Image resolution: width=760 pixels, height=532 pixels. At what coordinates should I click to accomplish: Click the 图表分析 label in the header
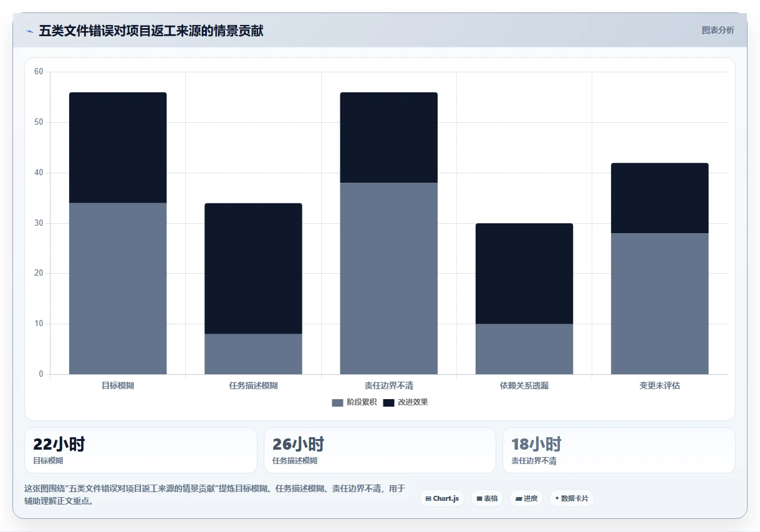coord(718,30)
